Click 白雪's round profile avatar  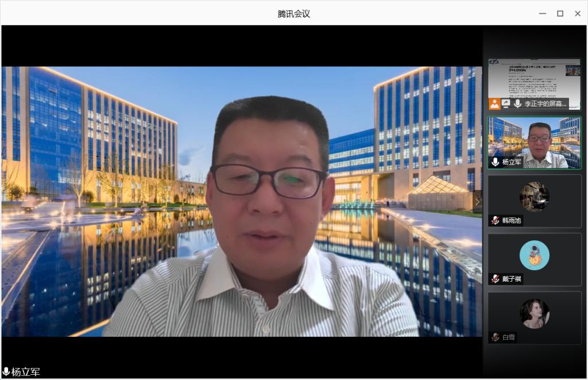(535, 313)
